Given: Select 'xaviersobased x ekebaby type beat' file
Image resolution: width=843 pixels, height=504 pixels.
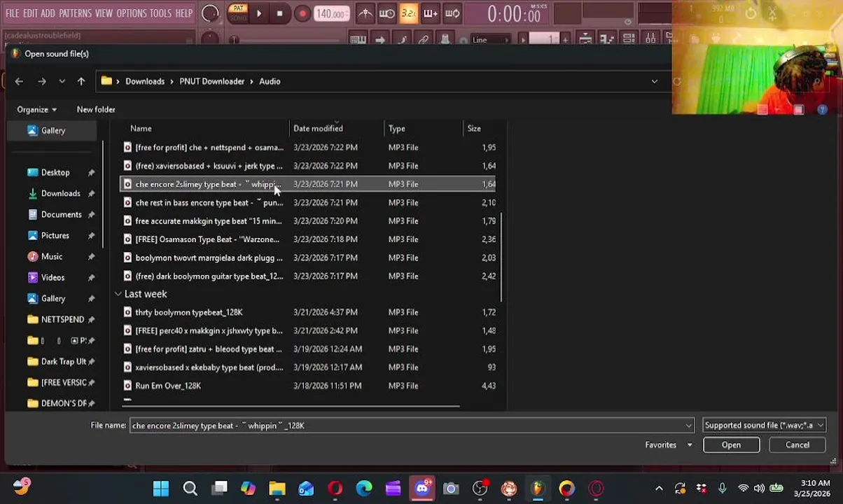Looking at the screenshot, I should (x=308, y=367).
